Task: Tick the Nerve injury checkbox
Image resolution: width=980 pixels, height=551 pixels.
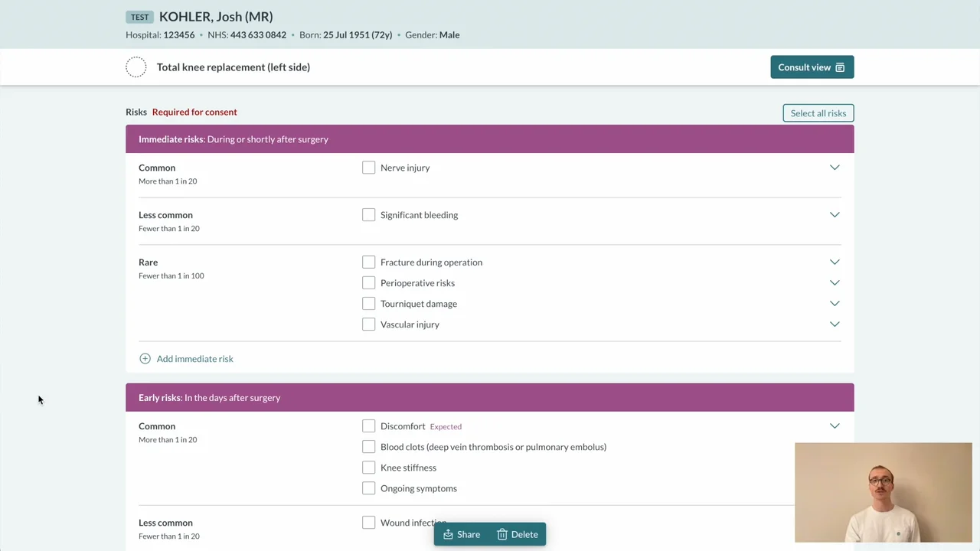Action: tap(369, 168)
